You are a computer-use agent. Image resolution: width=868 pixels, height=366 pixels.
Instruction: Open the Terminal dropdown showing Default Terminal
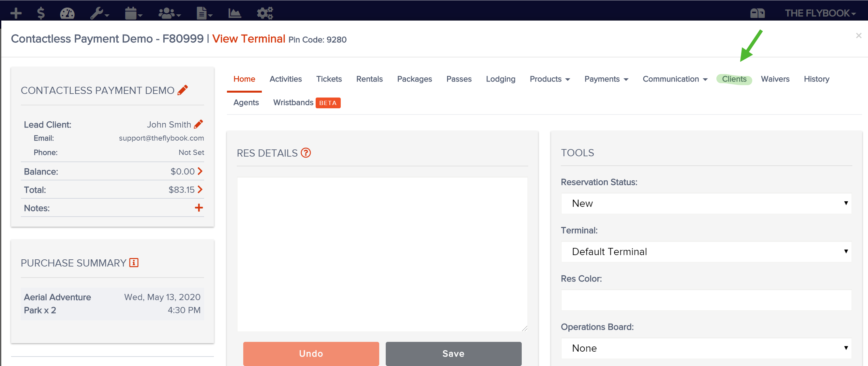pos(706,252)
